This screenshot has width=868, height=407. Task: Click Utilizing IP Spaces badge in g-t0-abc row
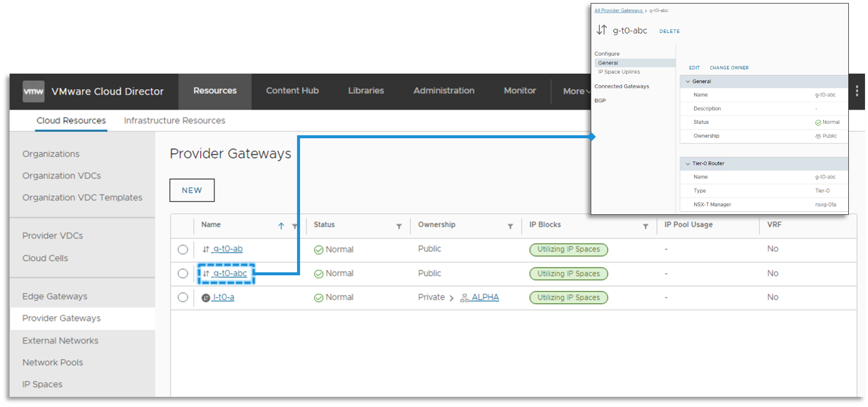click(568, 274)
